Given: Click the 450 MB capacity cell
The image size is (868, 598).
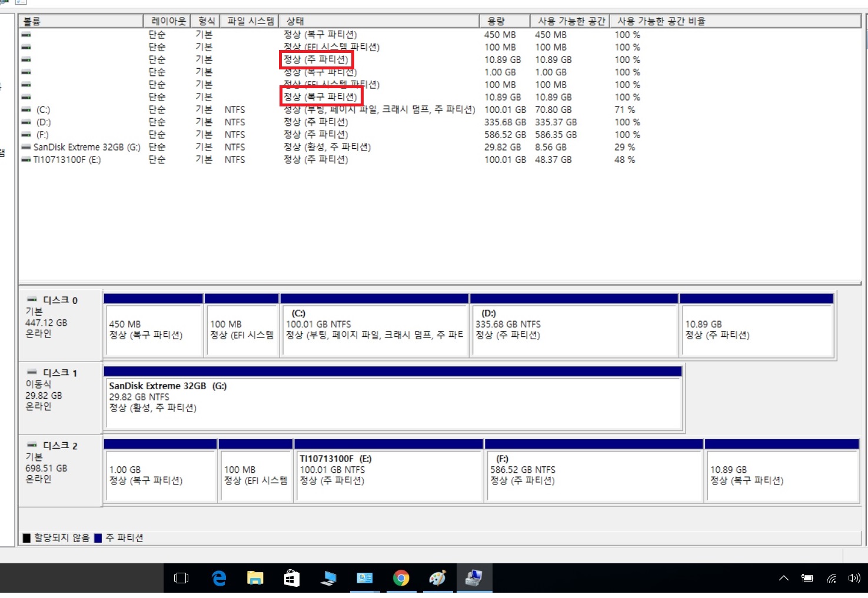Looking at the screenshot, I should pyautogui.click(x=500, y=35).
